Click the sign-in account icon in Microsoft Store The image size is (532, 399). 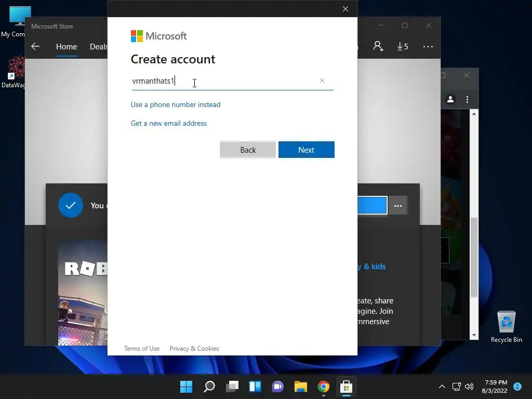coord(378,46)
